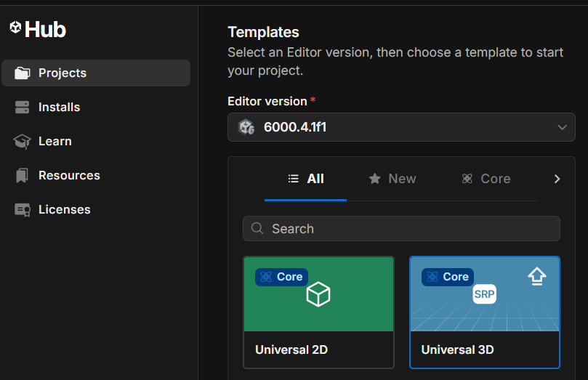Click the Learn graduation cap icon
Image resolution: width=588 pixels, height=380 pixels.
tap(22, 142)
